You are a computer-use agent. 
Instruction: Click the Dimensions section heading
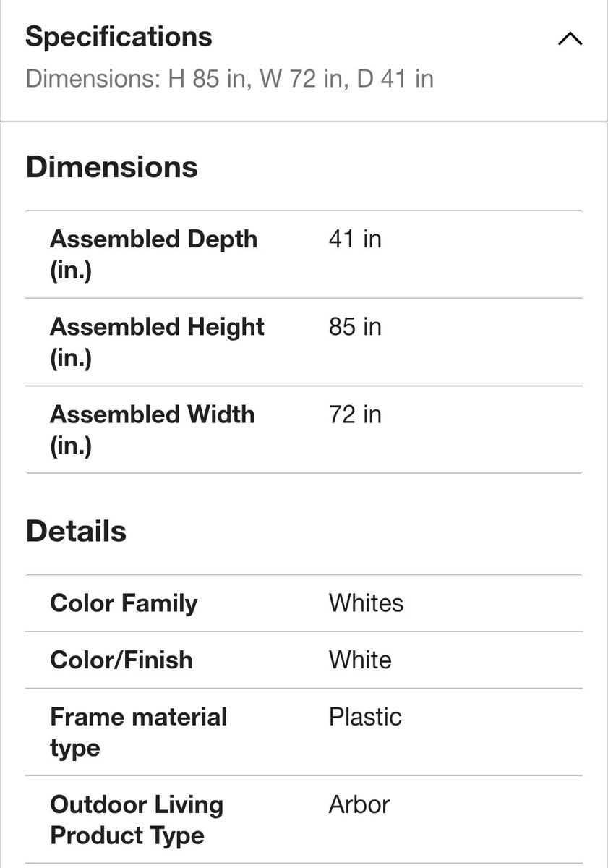[x=111, y=167]
